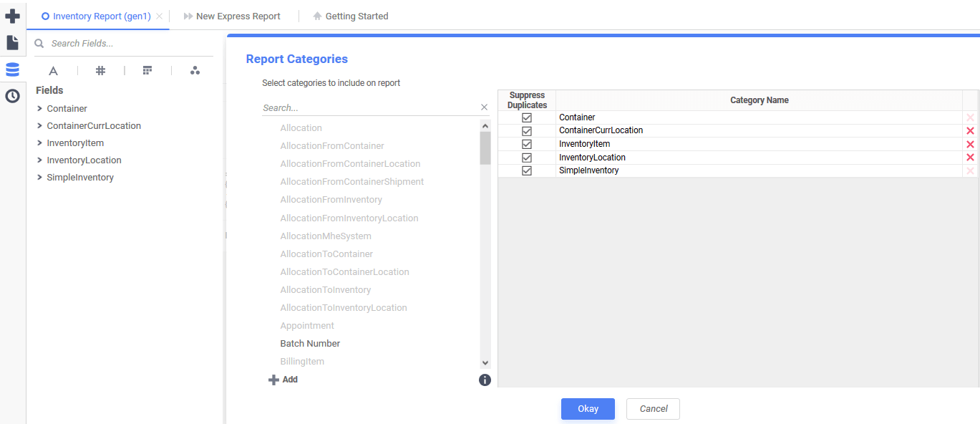
Task: Cancel the Report Categories dialog
Action: [652, 408]
